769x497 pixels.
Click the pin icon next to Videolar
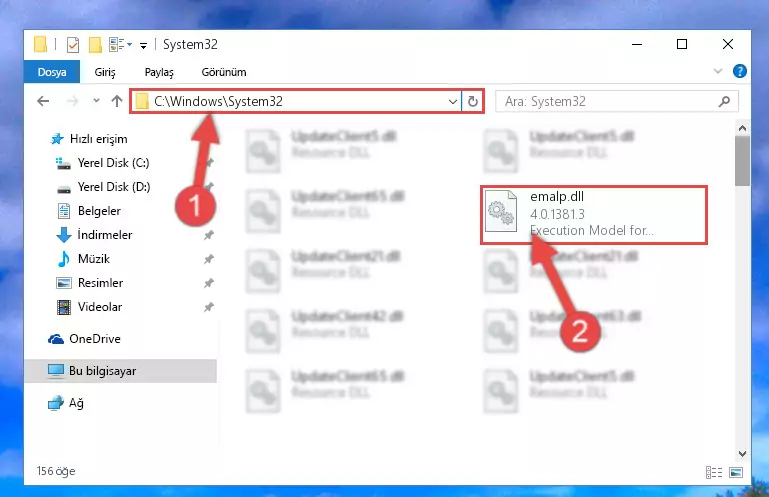click(x=208, y=307)
